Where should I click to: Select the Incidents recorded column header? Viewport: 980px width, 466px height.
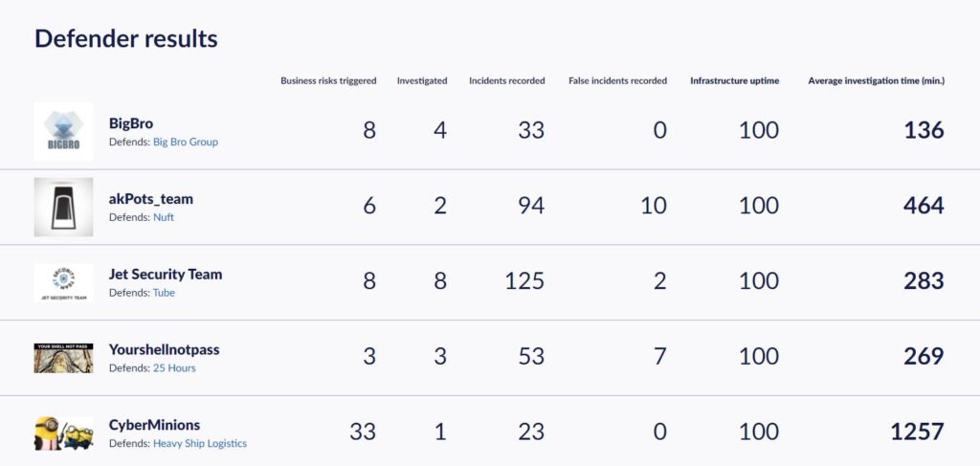[x=506, y=81]
